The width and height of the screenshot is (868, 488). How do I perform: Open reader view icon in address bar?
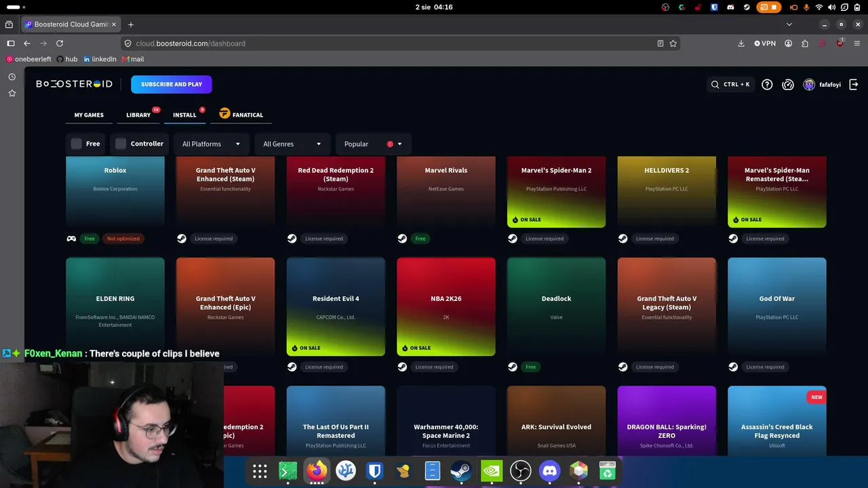pos(660,43)
